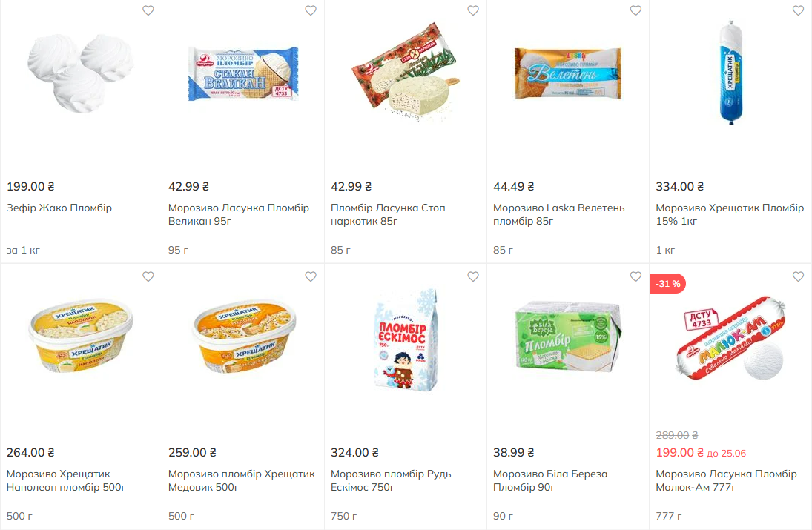Click Морозиво Хрещатик Пломбір 15% 1кг title
The height and width of the screenshot is (530, 812).
[729, 215]
